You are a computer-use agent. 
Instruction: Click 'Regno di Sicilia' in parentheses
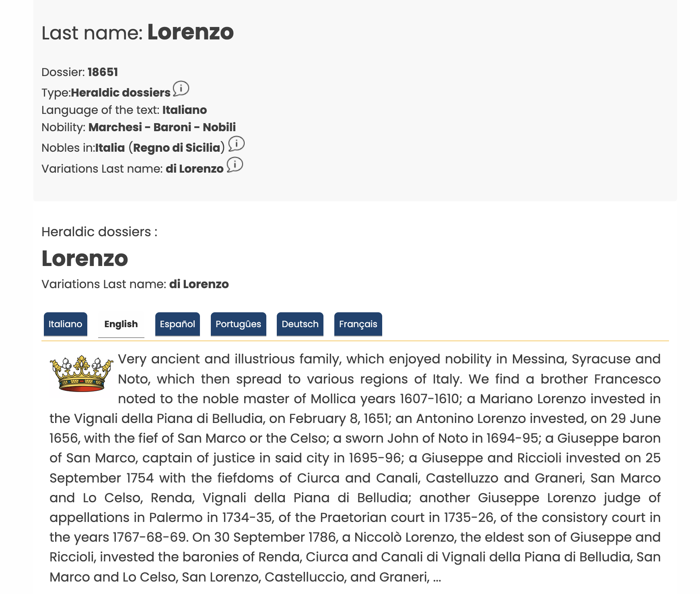tap(177, 148)
